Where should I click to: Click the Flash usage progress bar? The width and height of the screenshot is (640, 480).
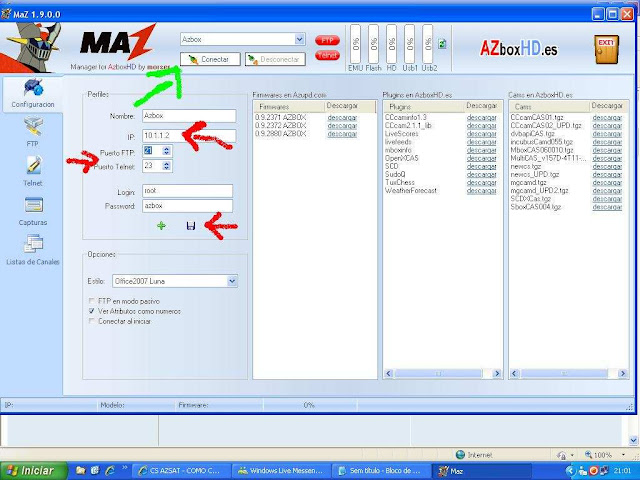click(x=373, y=44)
